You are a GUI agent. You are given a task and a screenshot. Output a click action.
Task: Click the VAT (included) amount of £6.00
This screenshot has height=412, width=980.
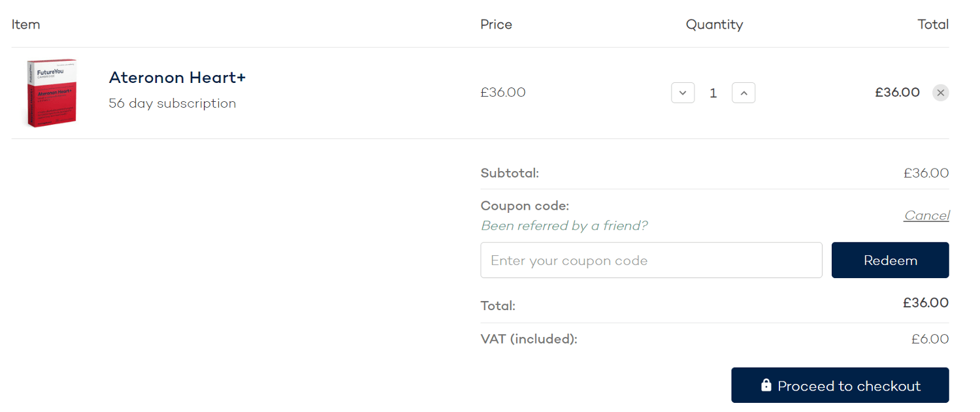(x=930, y=339)
